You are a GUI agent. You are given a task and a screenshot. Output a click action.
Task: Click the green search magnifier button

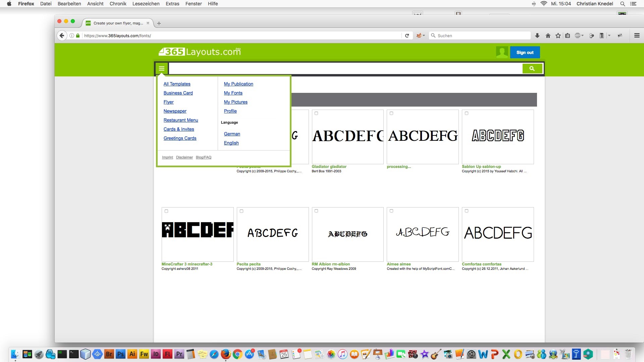tap(532, 68)
